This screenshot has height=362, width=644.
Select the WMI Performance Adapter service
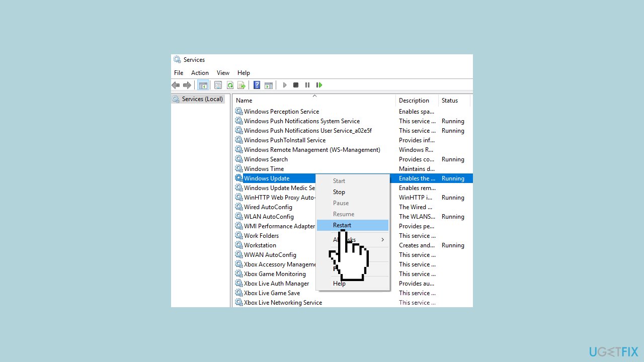click(x=280, y=226)
